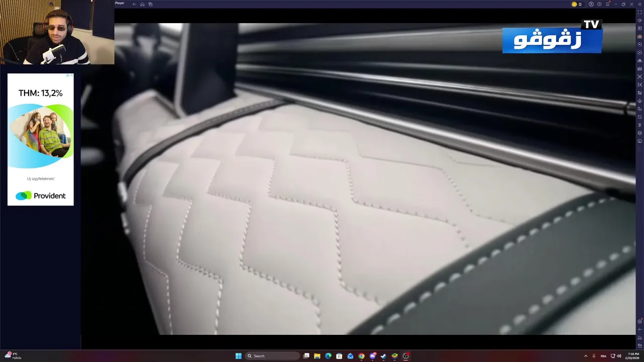Open Google Chrome from the taskbar

click(361, 356)
